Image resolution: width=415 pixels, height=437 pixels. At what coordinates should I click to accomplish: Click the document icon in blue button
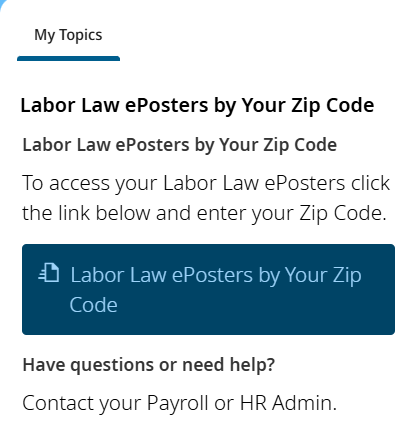[x=49, y=273]
